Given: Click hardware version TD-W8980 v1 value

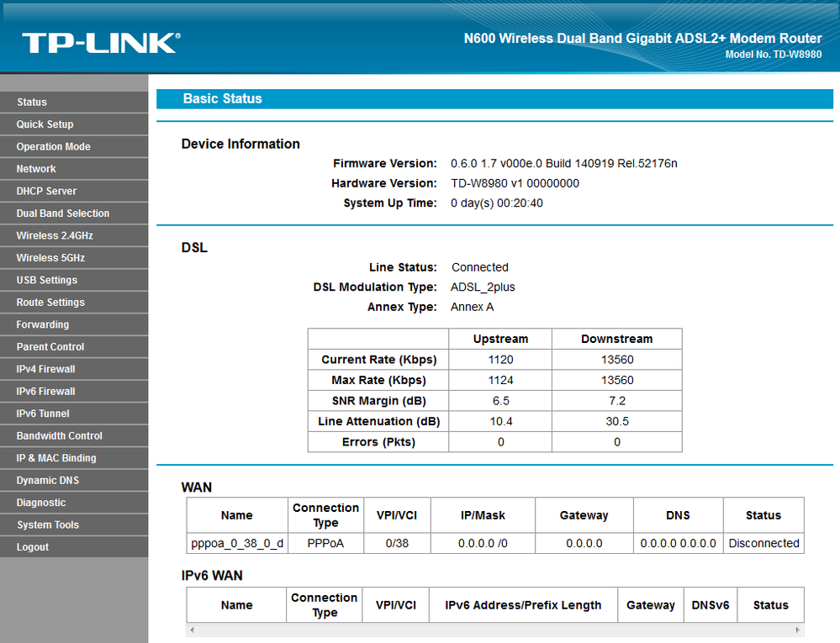Looking at the screenshot, I should point(515,183).
